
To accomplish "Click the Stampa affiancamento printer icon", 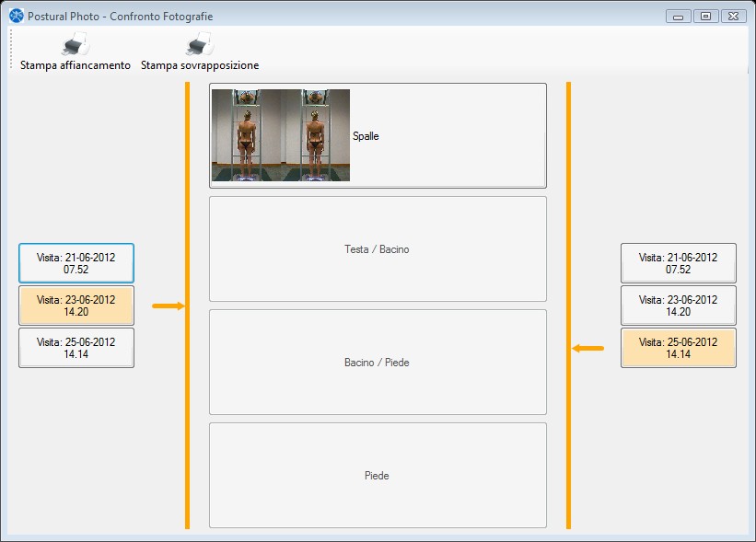I will coord(76,44).
